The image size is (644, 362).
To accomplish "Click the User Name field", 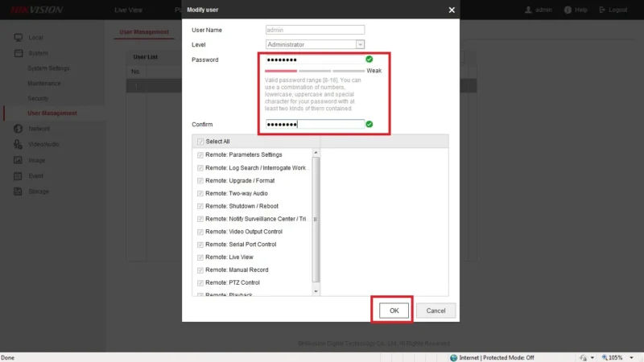I will pos(315,30).
